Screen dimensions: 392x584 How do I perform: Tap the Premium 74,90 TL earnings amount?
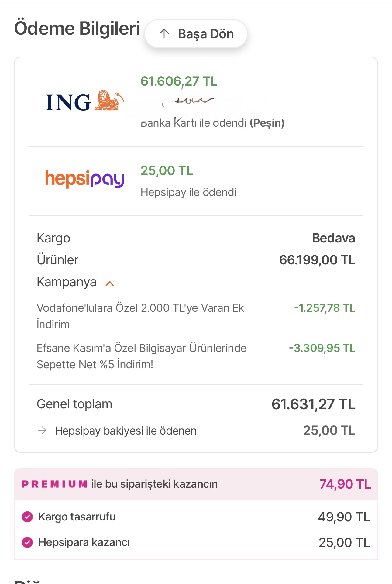click(345, 484)
